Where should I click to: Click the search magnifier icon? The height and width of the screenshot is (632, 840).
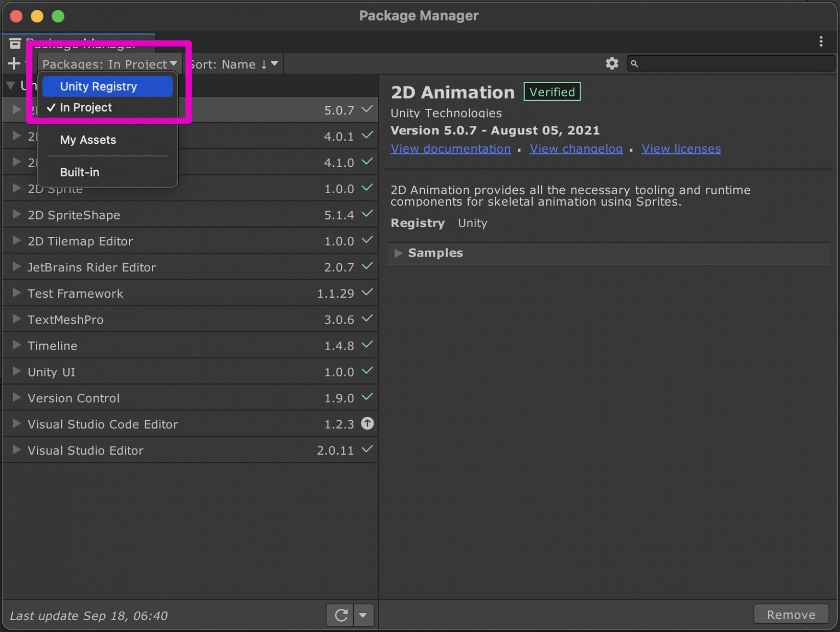634,63
